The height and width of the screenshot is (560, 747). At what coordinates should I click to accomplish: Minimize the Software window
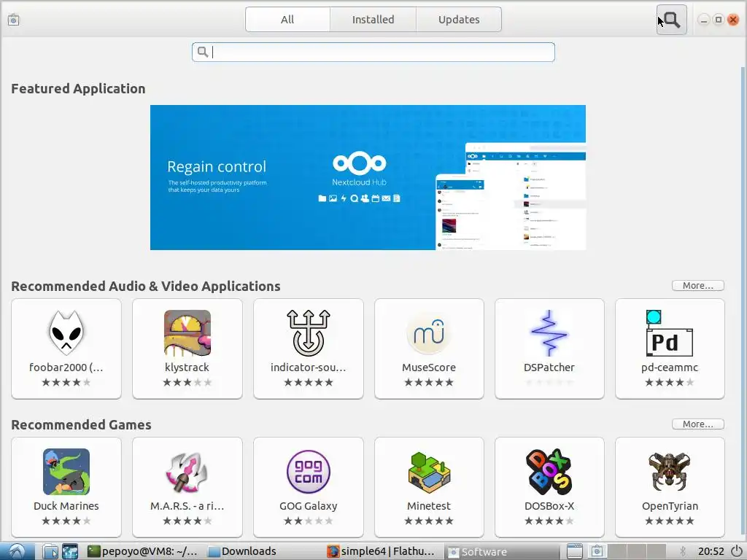[x=704, y=20]
